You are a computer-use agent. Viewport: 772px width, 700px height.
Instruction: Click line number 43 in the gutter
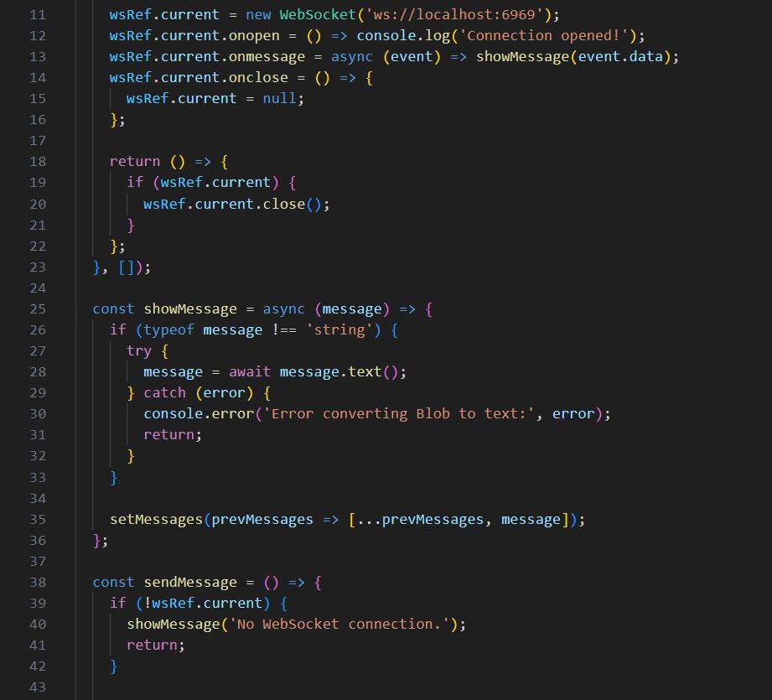pos(37,687)
